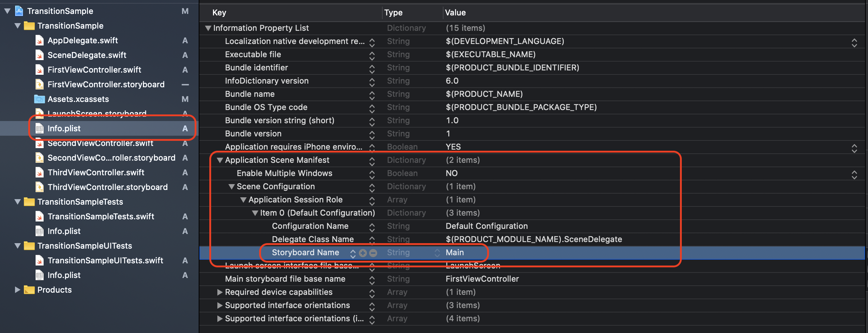This screenshot has height=333, width=868.
Task: Click the Key column header
Action: [219, 12]
